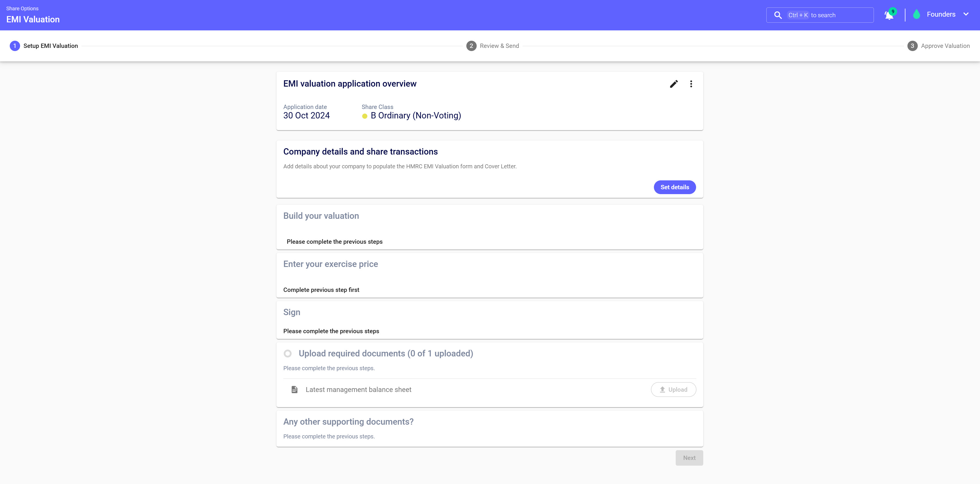Open the Founders company switcher
Image resolution: width=980 pixels, height=484 pixels.
click(x=941, y=14)
